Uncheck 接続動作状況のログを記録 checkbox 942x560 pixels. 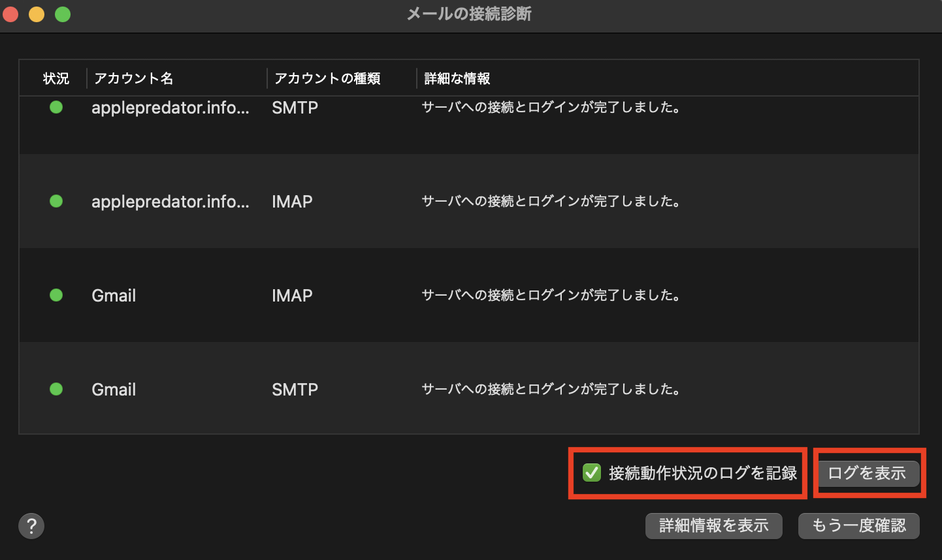[x=592, y=473]
